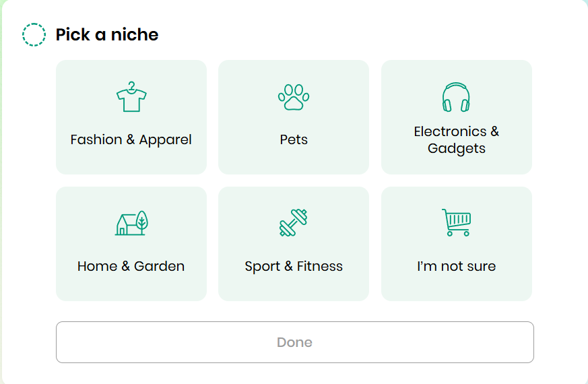588x384 pixels.
Task: Click the shopping cart icon
Action: (456, 222)
